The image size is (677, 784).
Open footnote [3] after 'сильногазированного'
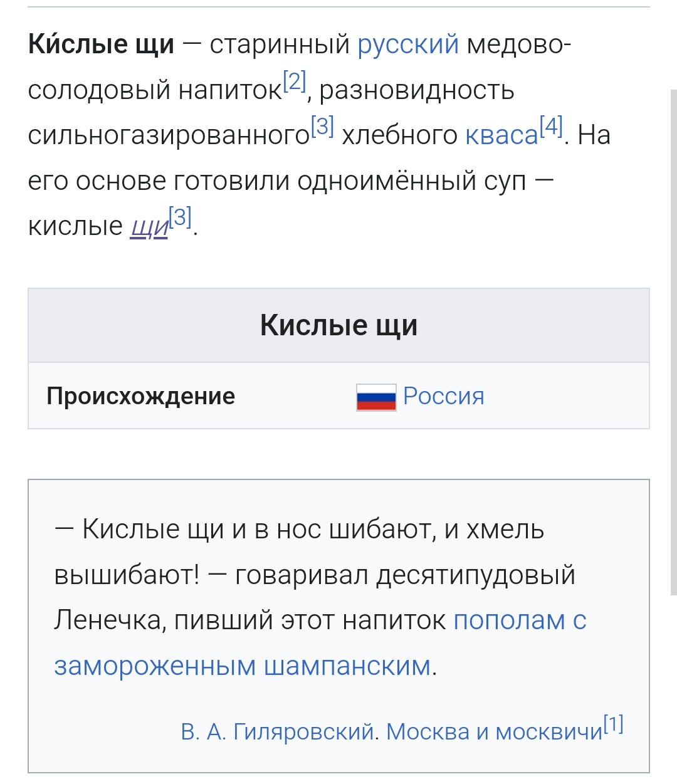tap(322, 126)
